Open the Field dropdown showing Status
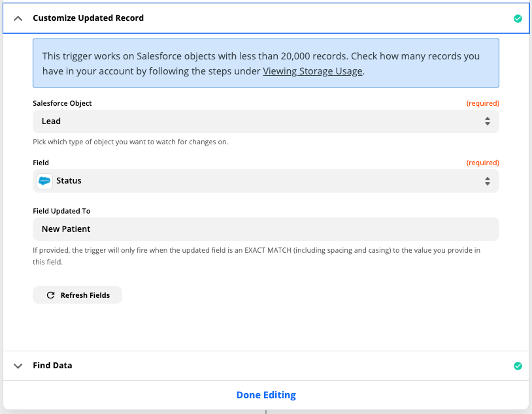 tap(265, 181)
